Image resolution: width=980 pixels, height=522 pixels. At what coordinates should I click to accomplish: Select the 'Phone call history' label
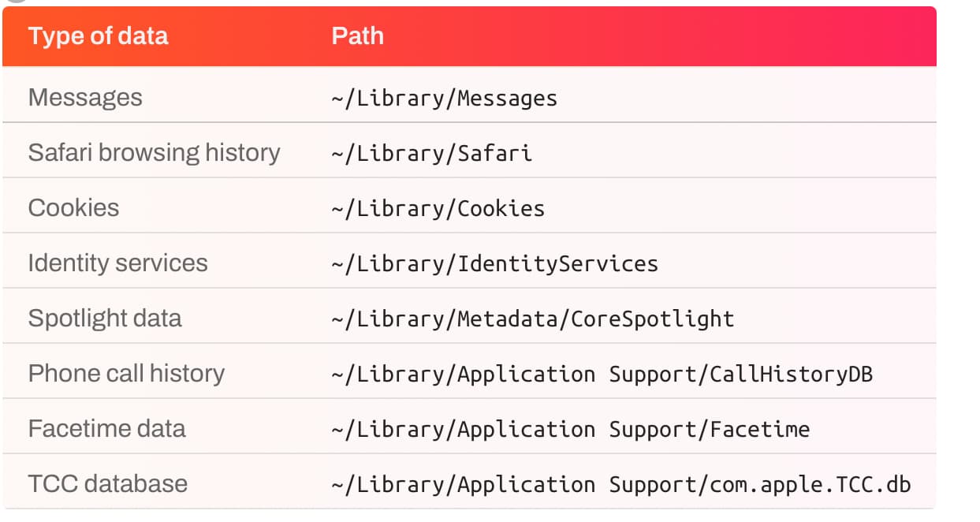126,374
